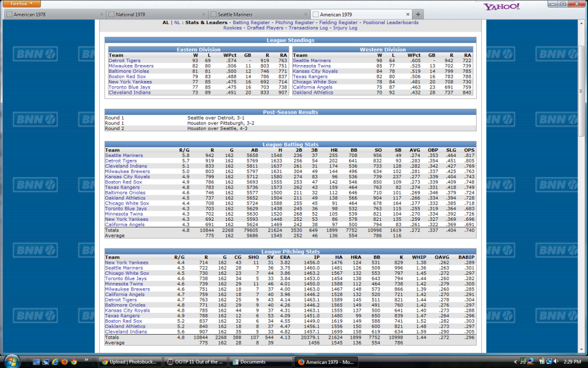Launch Internet Explorer from quick launch
Screen dimensions: 588x368
(x=55, y=362)
